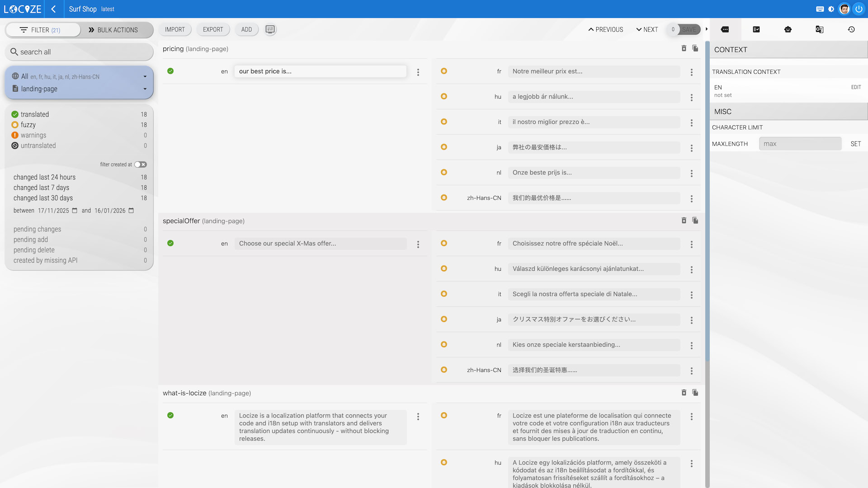Open the machine translation tab icon
This screenshot has width=868, height=488.
[819, 29]
